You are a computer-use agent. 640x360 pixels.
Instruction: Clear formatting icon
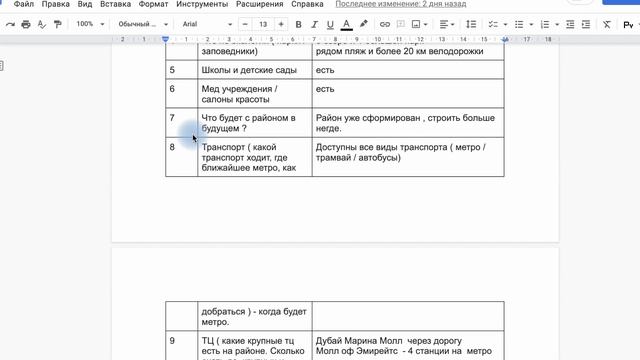[607, 24]
